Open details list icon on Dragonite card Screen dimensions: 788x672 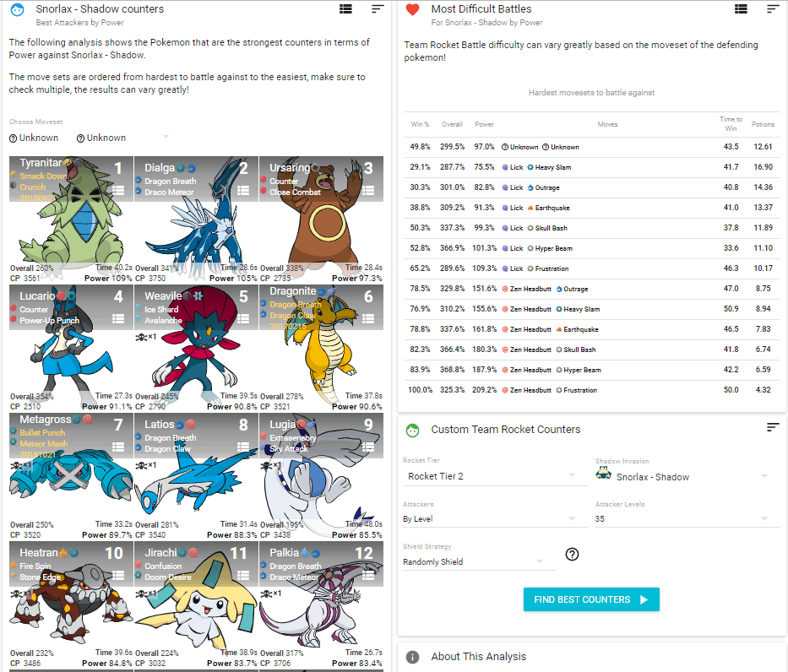pyautogui.click(x=368, y=318)
